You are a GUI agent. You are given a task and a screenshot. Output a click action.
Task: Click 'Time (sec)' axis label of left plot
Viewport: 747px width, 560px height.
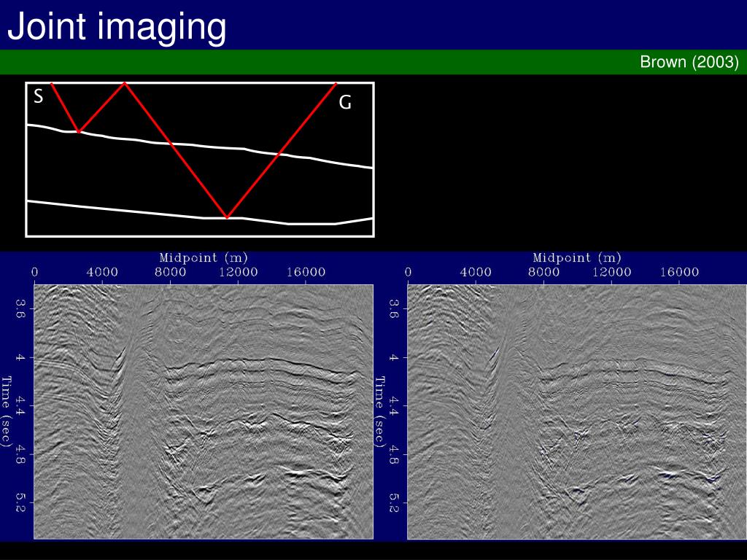6,411
